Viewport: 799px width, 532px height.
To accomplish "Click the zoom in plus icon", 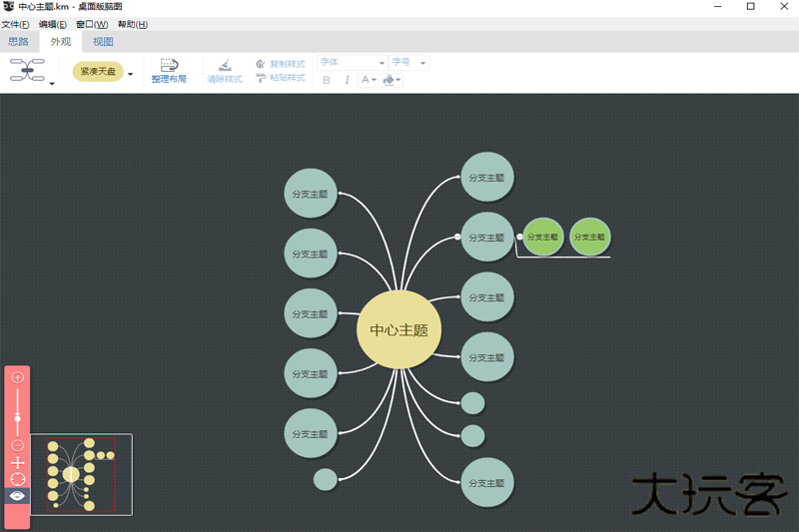I will 17,377.
